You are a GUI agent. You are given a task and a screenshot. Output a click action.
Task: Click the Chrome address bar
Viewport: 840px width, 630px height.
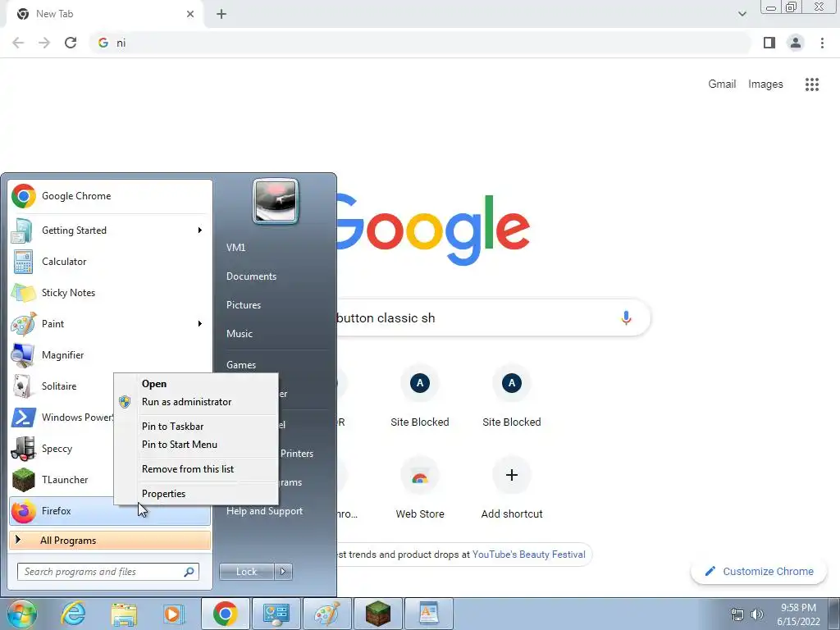[x=421, y=43]
